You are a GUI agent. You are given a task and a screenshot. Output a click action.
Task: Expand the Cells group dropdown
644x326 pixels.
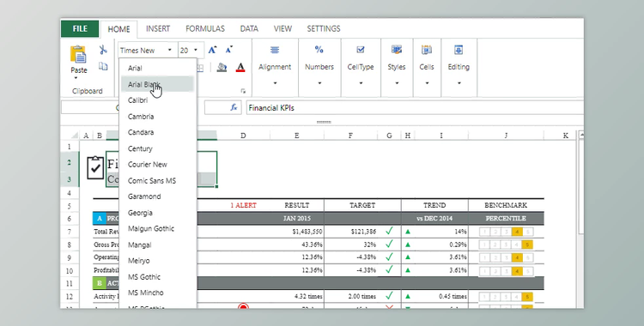pyautogui.click(x=427, y=83)
